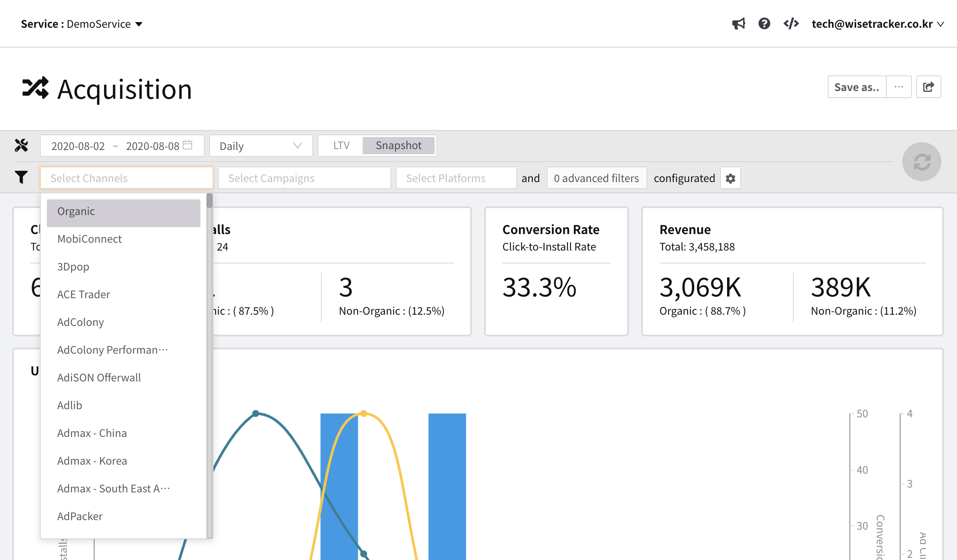The height and width of the screenshot is (560, 957).
Task: Click the Select Campaigns input field
Action: coord(304,178)
